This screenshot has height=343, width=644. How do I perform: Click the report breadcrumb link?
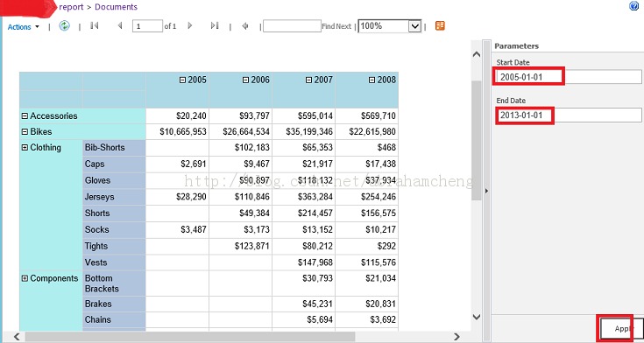click(71, 7)
